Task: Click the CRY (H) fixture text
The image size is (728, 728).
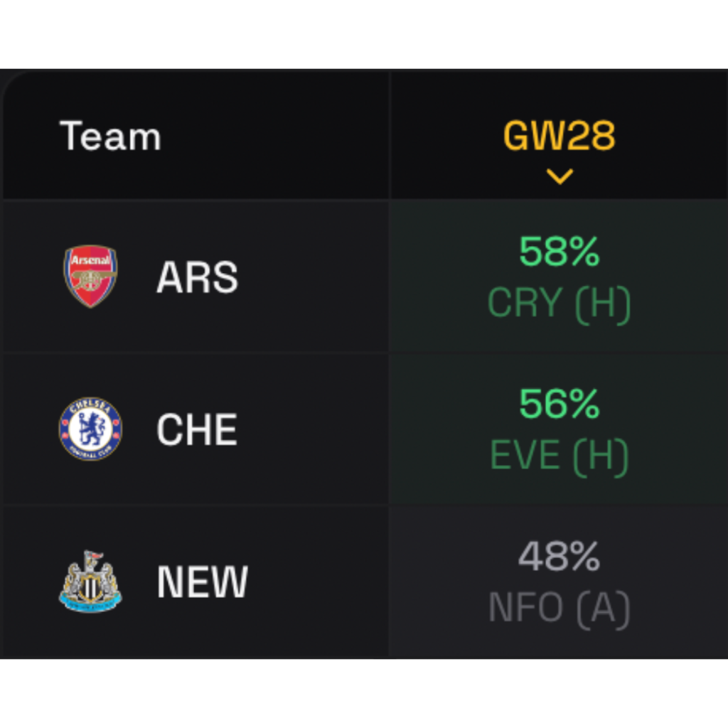Action: (x=560, y=302)
